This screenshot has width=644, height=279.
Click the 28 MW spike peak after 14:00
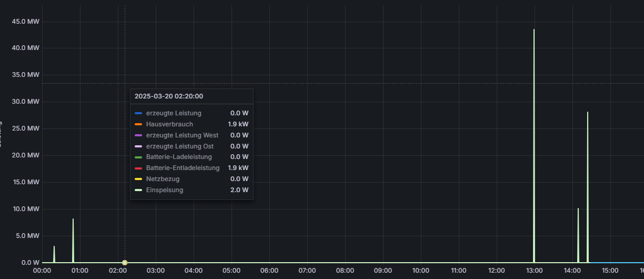(x=588, y=113)
